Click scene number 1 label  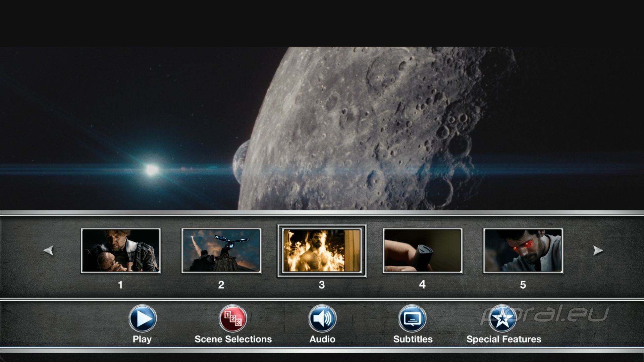[x=120, y=285]
